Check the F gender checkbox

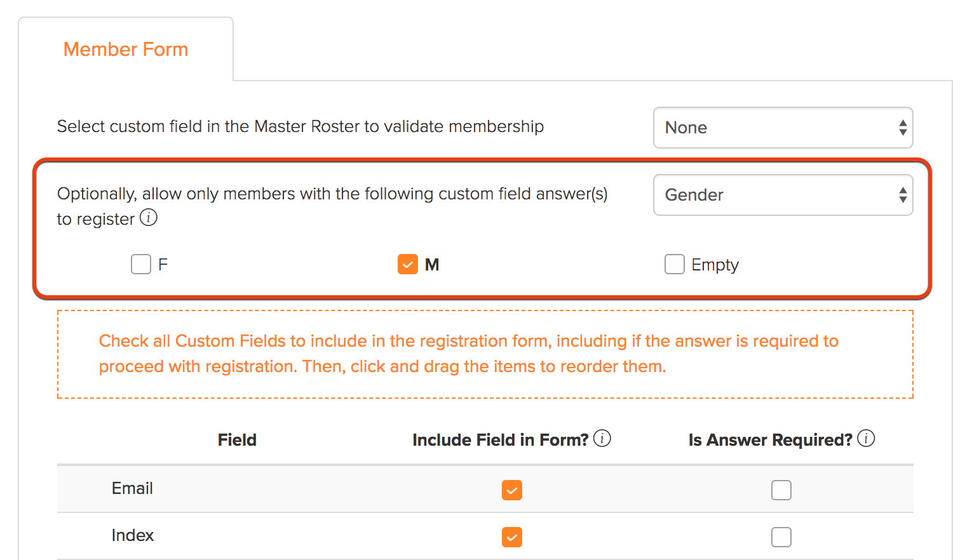[x=141, y=264]
